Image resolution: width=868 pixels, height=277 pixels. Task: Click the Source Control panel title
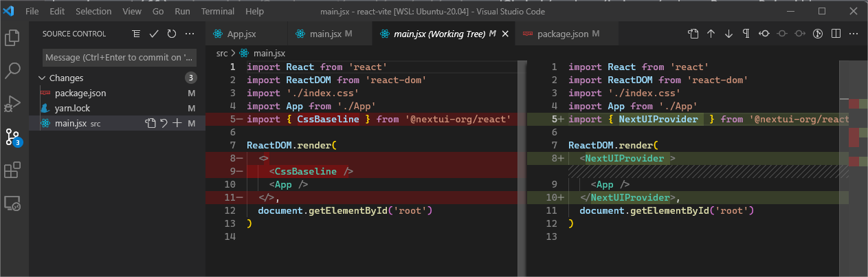tap(74, 34)
